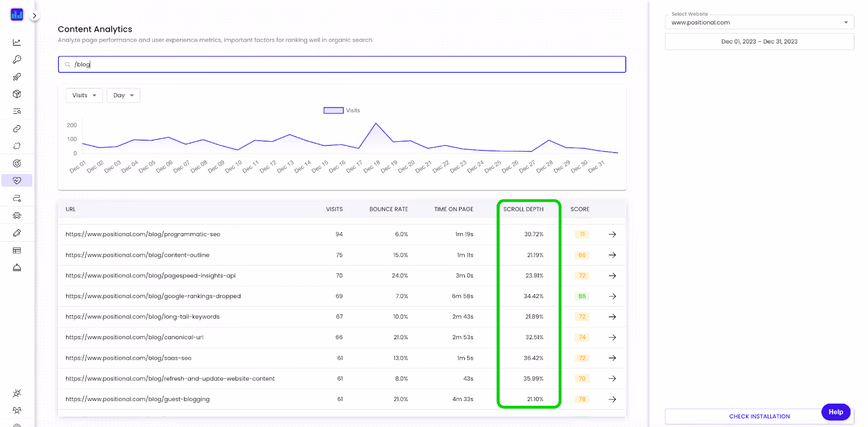The image size is (868, 427).
Task: Open the programmatic-seo blog URL row
Action: (143, 235)
